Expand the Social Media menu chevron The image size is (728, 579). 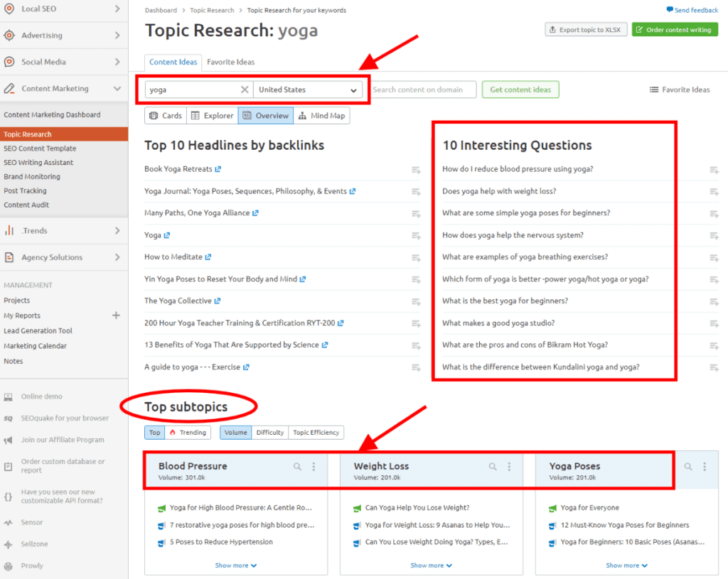pos(117,62)
